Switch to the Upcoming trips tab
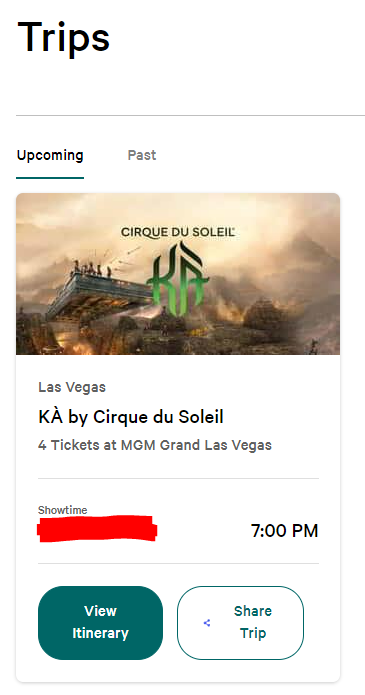 click(x=50, y=156)
